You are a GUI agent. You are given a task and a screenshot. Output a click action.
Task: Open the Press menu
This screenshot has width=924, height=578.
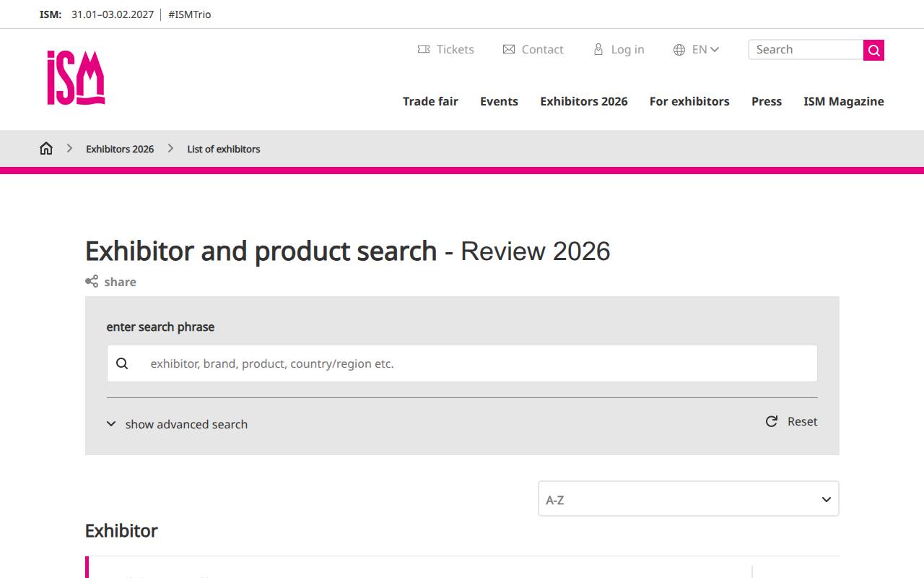[x=767, y=101]
